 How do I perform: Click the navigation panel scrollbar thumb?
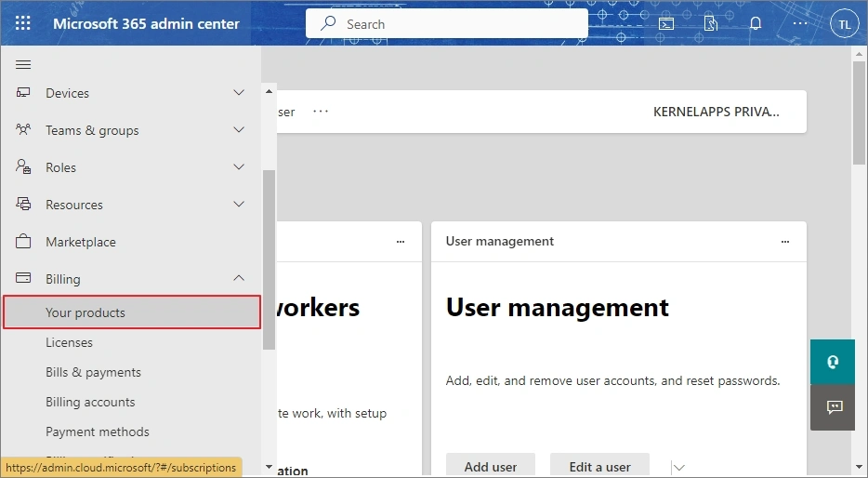(x=269, y=259)
